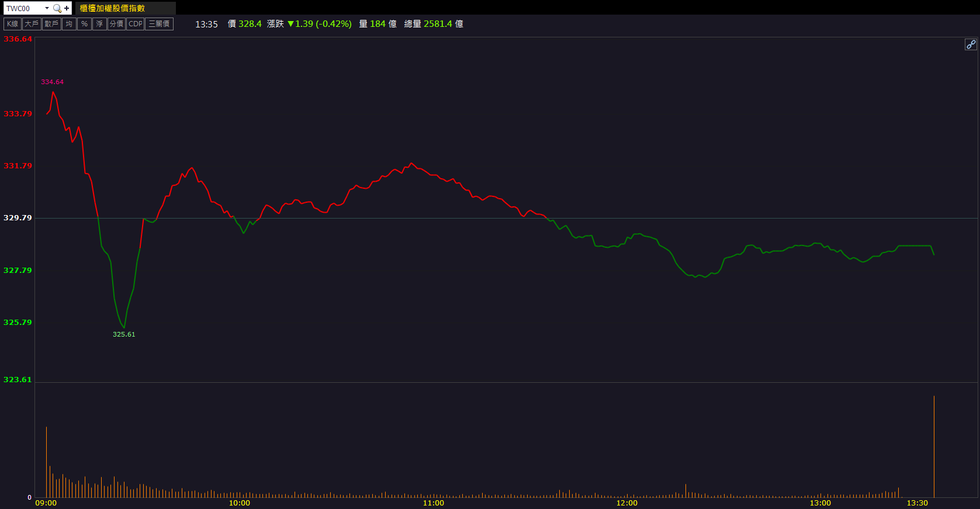Click the 329.79 reference price label

pyautogui.click(x=18, y=218)
